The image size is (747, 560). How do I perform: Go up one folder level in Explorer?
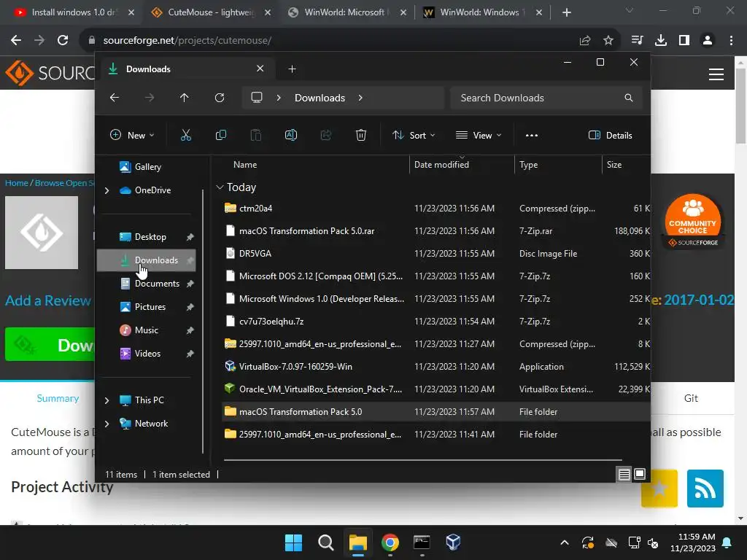185,98
